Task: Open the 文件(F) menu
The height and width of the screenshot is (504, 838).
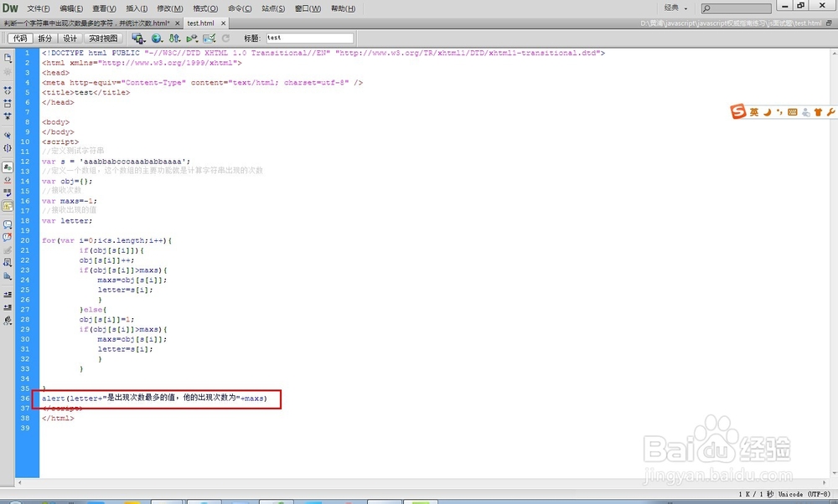Action: point(39,8)
